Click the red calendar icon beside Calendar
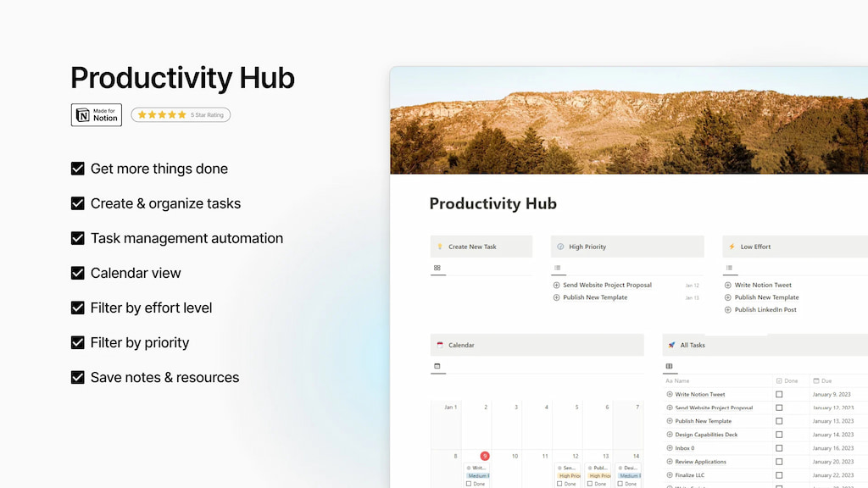 (442, 345)
